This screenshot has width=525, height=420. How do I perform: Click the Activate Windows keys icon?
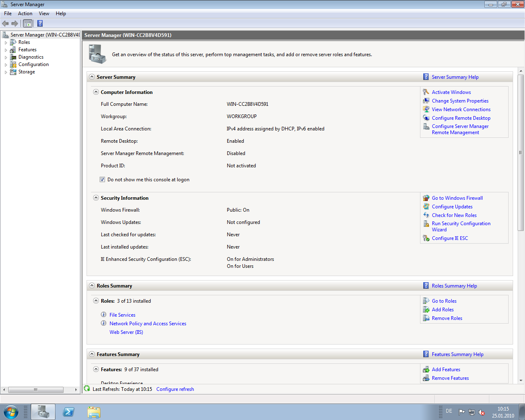coord(426,92)
